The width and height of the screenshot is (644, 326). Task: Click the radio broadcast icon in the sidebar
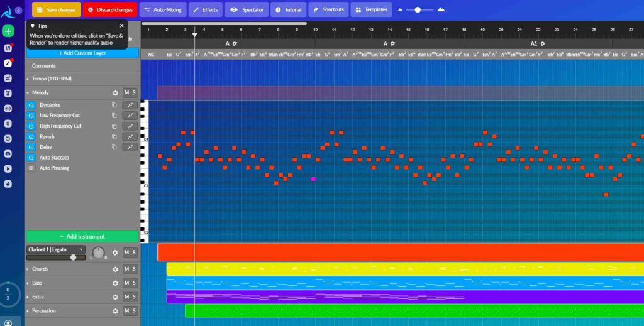[x=8, y=108]
